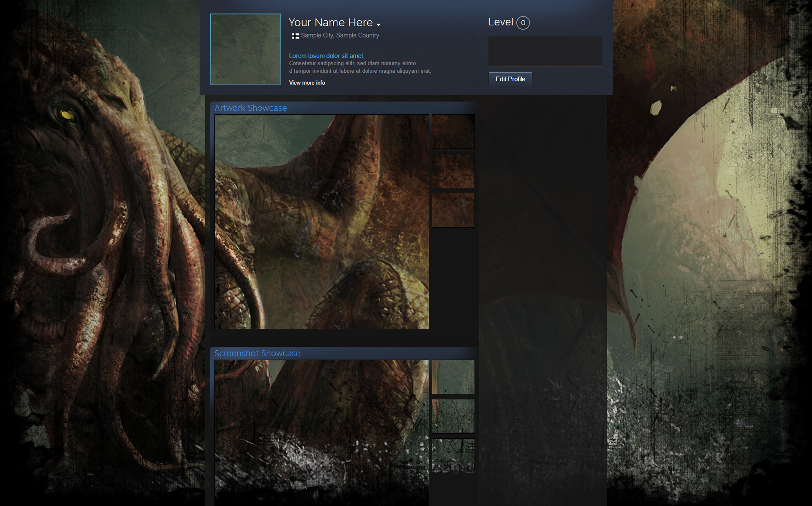Select the second small artwork thumbnail
This screenshot has height=506, width=812.
(x=453, y=171)
